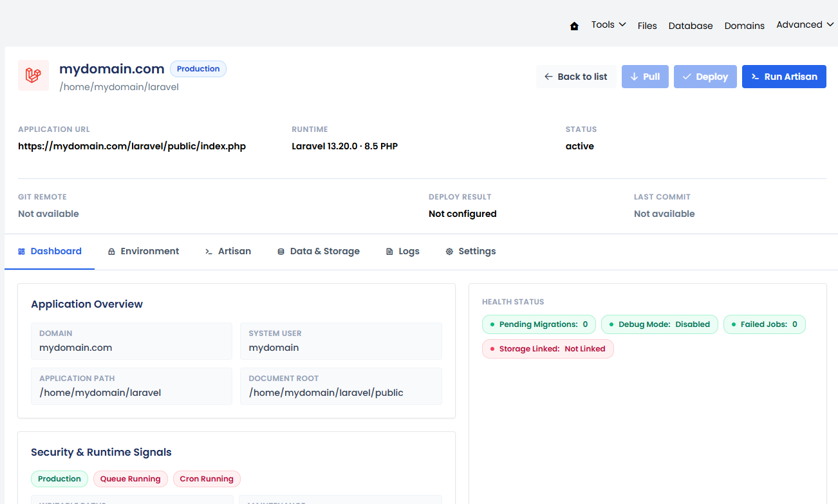Viewport: 838px width, 504px height.
Task: Click the Git Remote 'Not available' value
Action: [48, 214]
